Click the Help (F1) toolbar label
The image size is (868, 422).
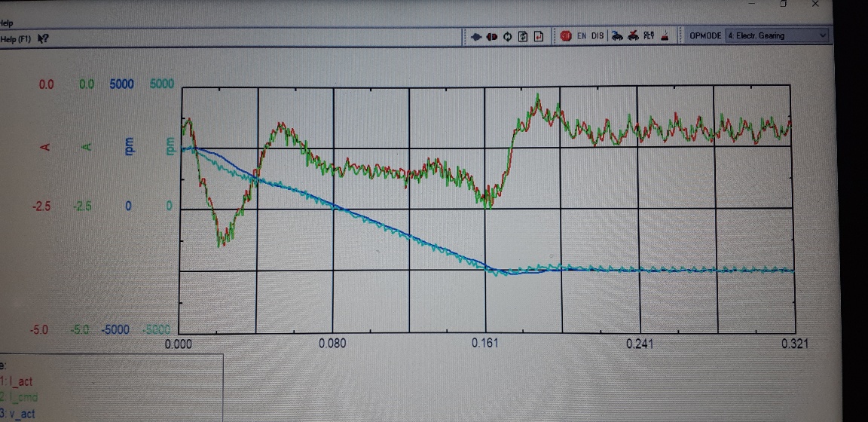[x=16, y=38]
